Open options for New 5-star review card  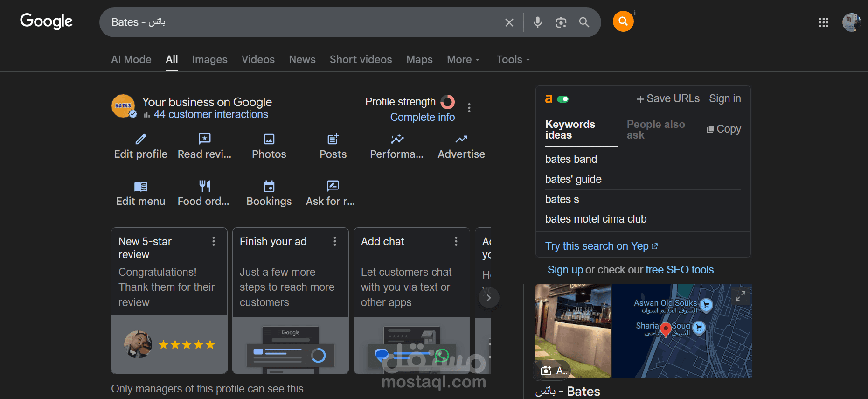click(214, 241)
